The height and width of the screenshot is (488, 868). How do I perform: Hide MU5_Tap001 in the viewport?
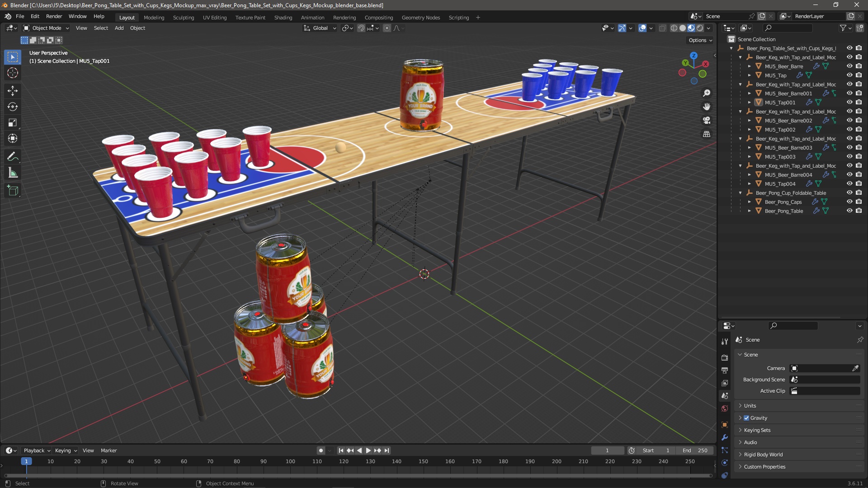click(x=849, y=103)
